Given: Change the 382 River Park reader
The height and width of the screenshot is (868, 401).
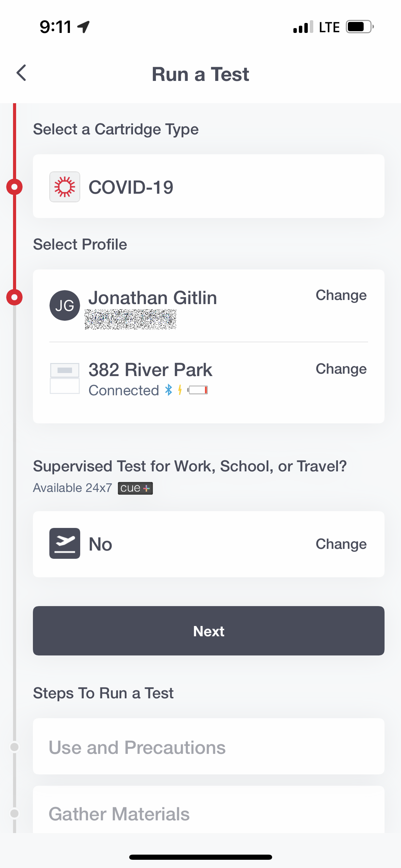Looking at the screenshot, I should point(341,369).
